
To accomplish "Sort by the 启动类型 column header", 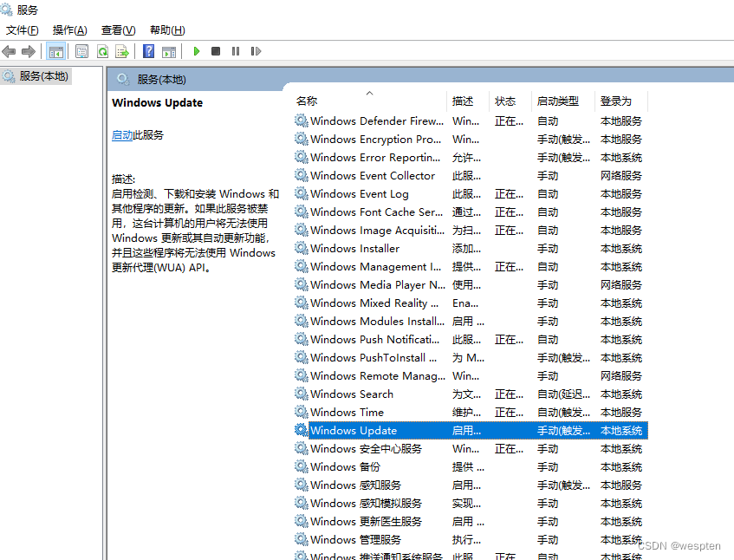I will tap(558, 101).
